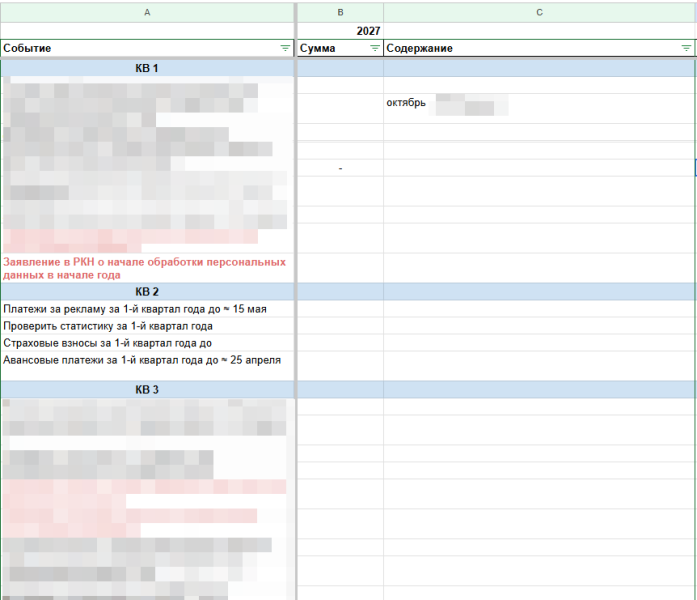This screenshot has width=697, height=600.
Task: Select column B header
Action: [x=340, y=12]
